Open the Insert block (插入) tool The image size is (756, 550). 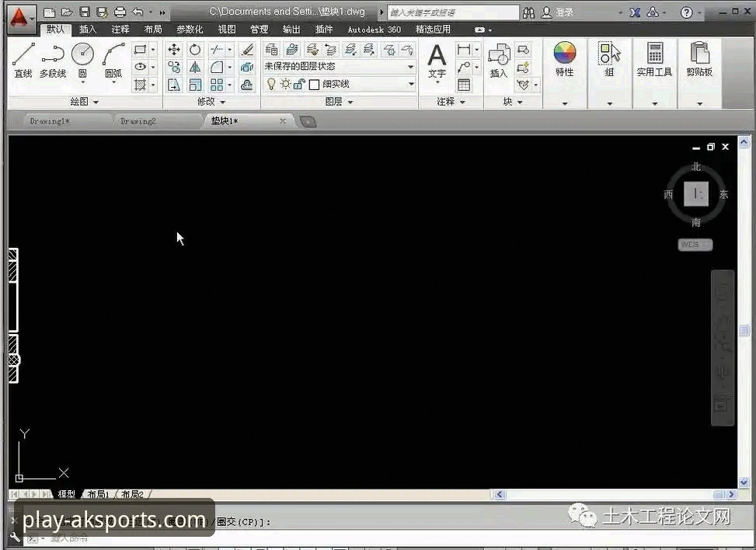click(498, 61)
